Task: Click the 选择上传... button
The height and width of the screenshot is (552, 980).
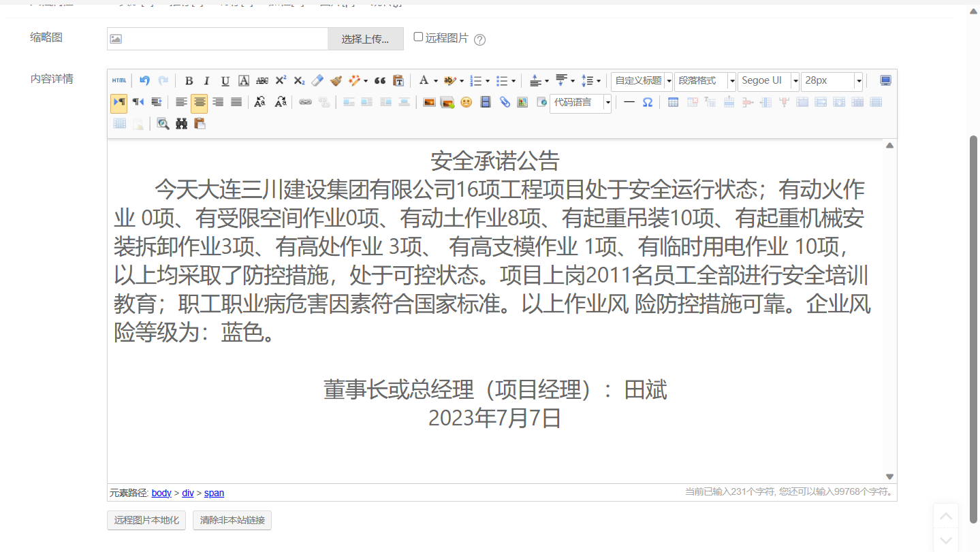Action: (365, 39)
